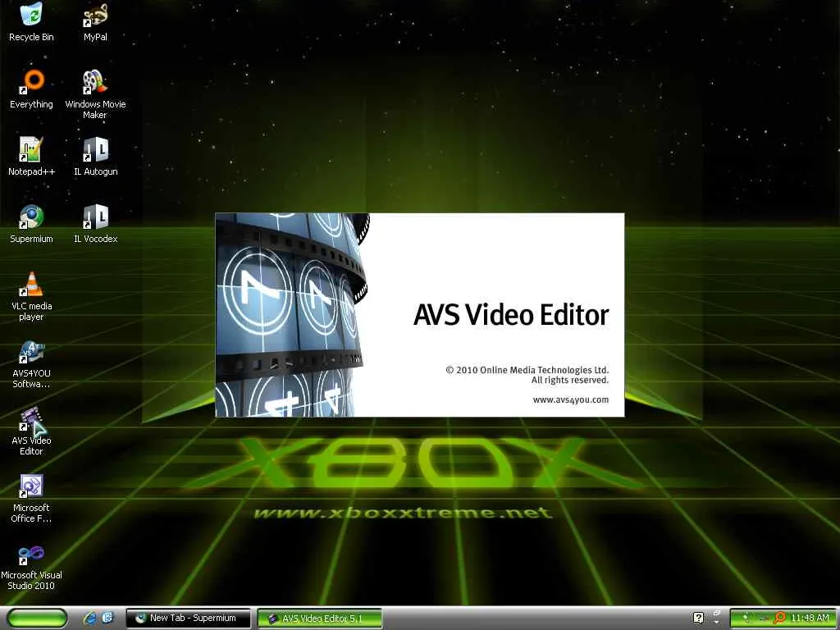Click the orange Everything magnifier tray icon
The width and height of the screenshot is (840, 630).
[x=779, y=619]
